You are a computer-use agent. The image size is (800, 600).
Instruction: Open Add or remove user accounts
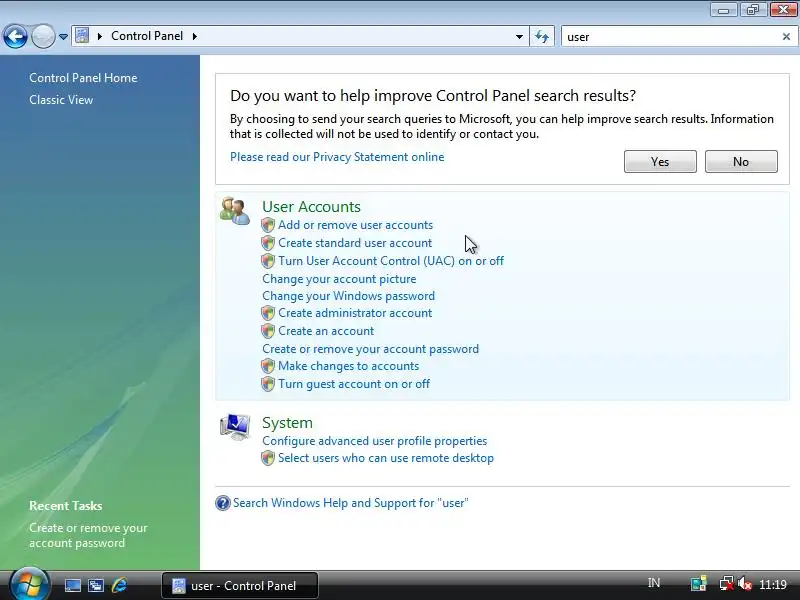tap(355, 225)
